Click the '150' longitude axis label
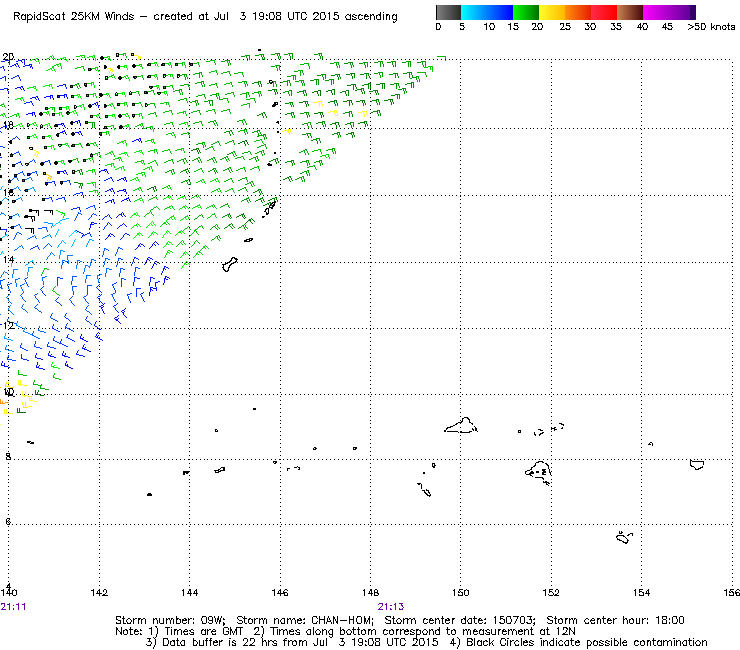 (461, 593)
